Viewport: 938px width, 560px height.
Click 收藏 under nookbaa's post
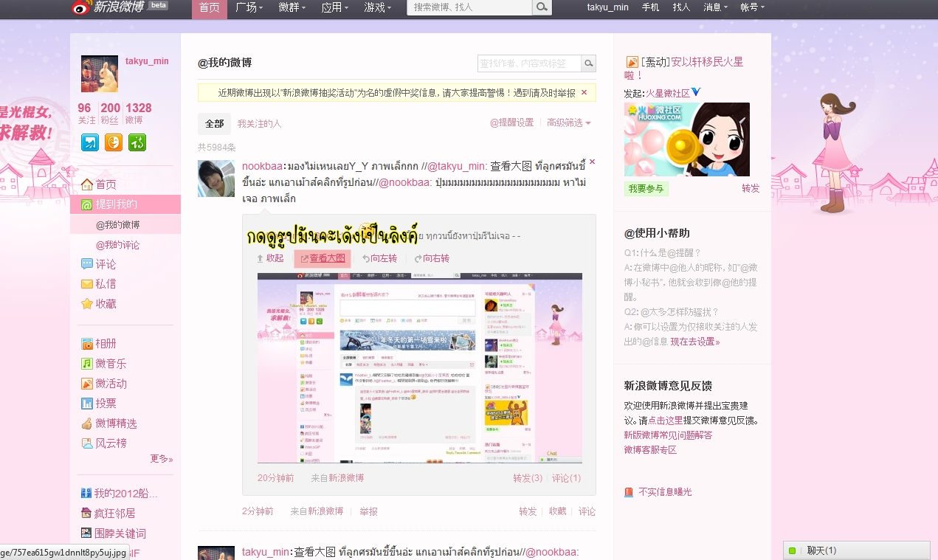coord(558,511)
